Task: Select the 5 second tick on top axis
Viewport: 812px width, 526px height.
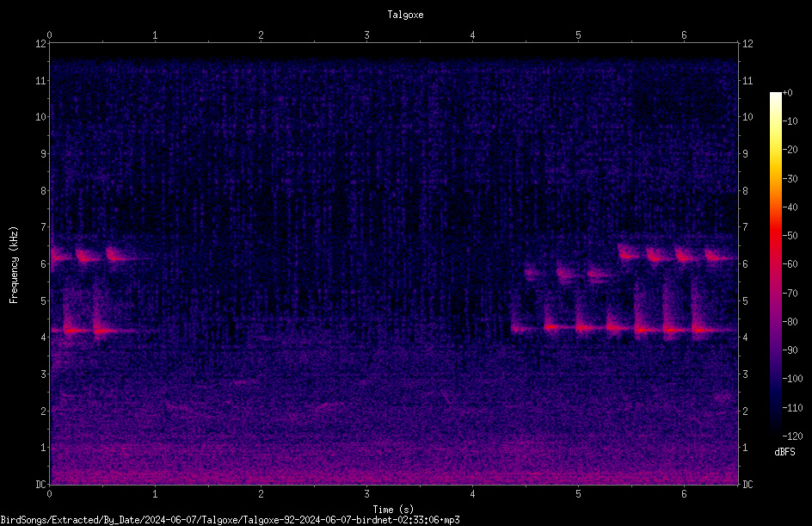Action: pos(578,35)
